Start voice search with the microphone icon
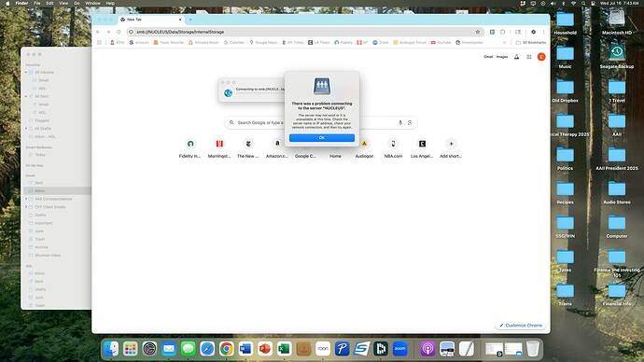Screen dimensions: 644x362 (400, 122)
